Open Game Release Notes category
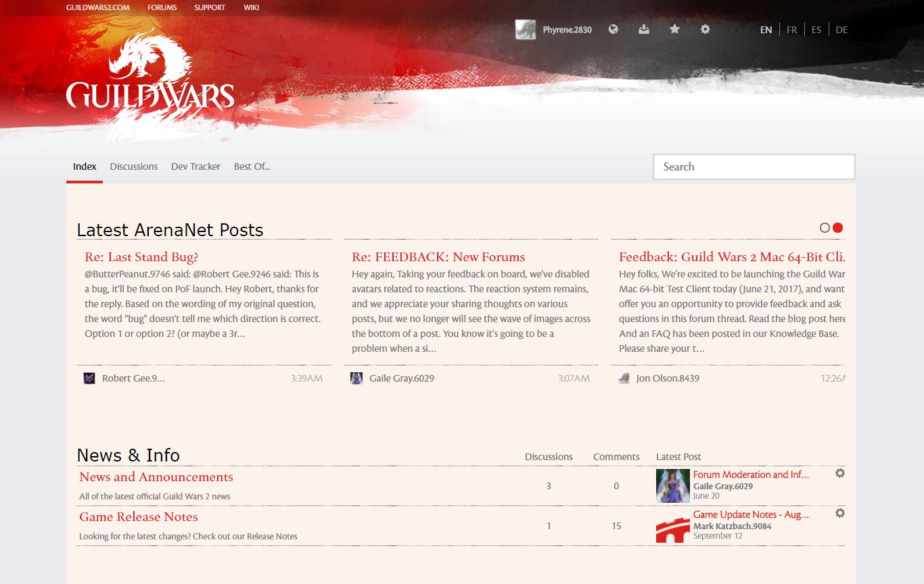 tap(139, 516)
